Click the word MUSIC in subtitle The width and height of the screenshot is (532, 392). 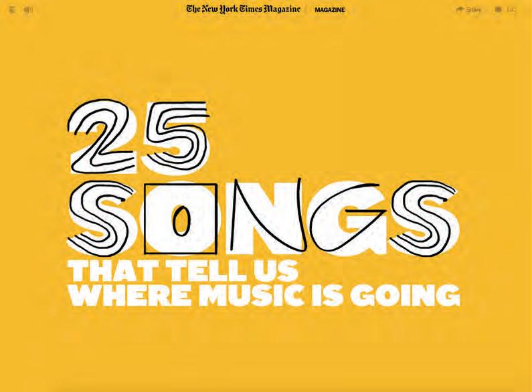252,296
